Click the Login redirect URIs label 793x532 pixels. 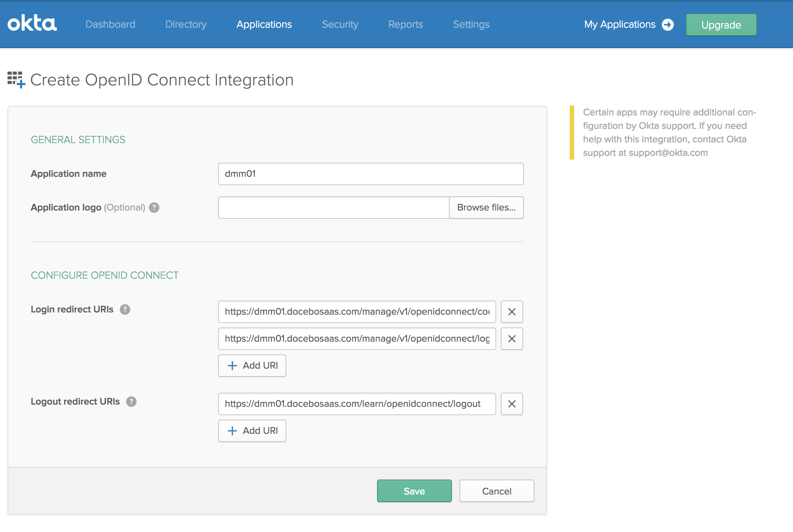click(72, 309)
